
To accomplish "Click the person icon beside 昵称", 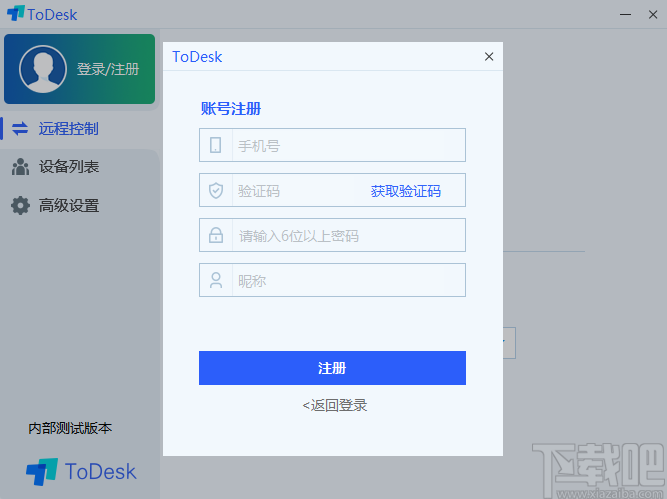I will 216,280.
